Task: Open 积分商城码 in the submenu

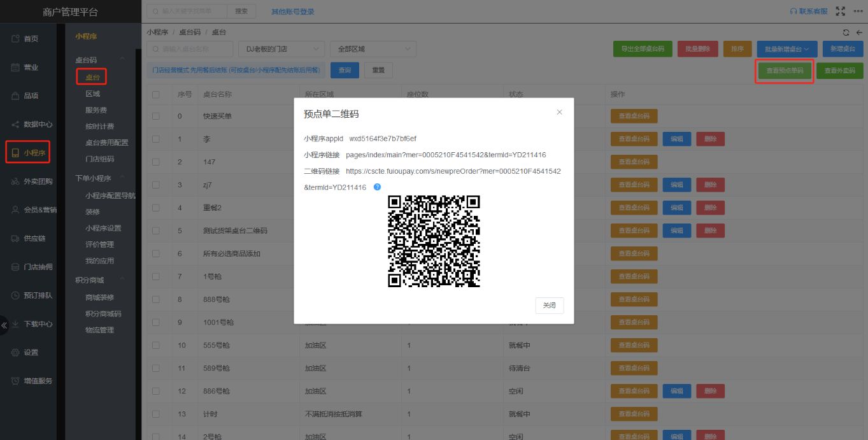Action: [x=103, y=314]
